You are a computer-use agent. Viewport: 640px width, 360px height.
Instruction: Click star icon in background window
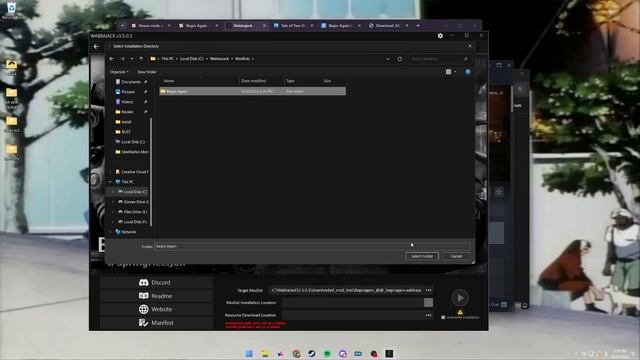[x=499, y=192]
